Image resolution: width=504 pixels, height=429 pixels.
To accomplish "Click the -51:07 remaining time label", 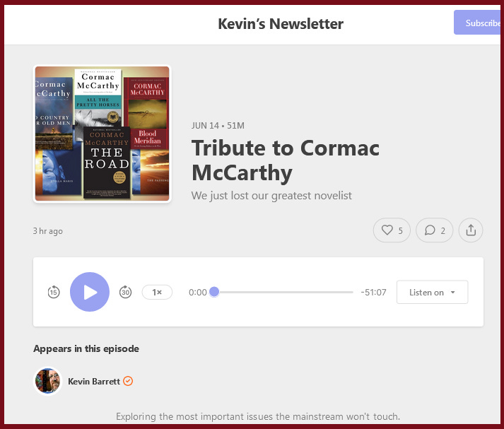I will pyautogui.click(x=373, y=292).
